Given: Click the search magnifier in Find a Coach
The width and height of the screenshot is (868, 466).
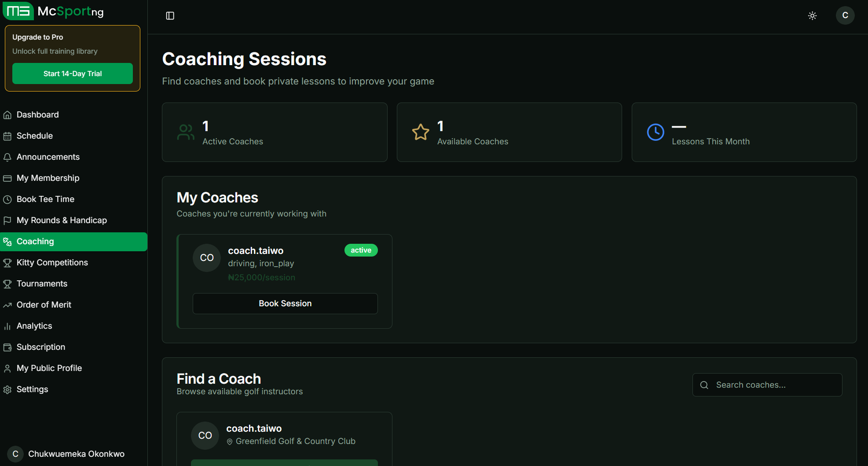Looking at the screenshot, I should click(x=704, y=385).
